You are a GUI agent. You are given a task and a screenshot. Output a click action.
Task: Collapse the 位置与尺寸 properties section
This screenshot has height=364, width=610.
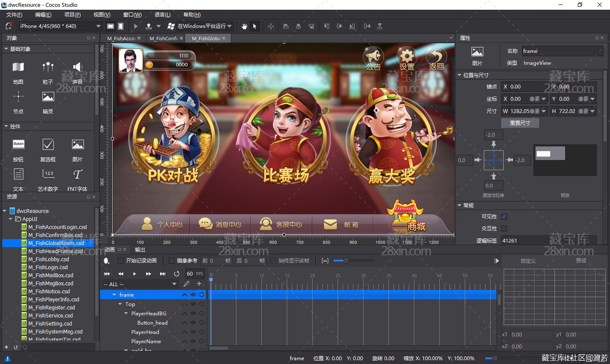[x=460, y=75]
